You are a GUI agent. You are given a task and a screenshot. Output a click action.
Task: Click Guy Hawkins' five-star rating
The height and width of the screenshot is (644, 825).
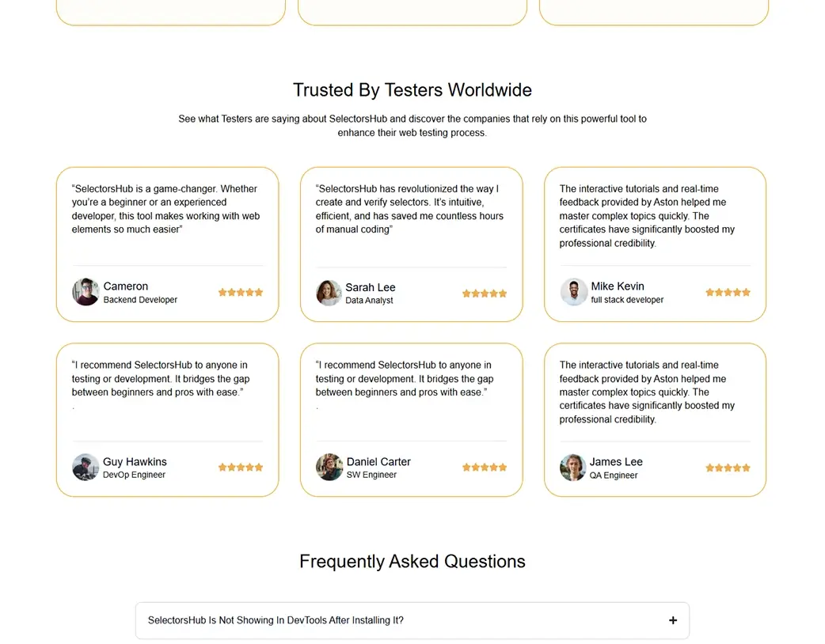point(241,467)
